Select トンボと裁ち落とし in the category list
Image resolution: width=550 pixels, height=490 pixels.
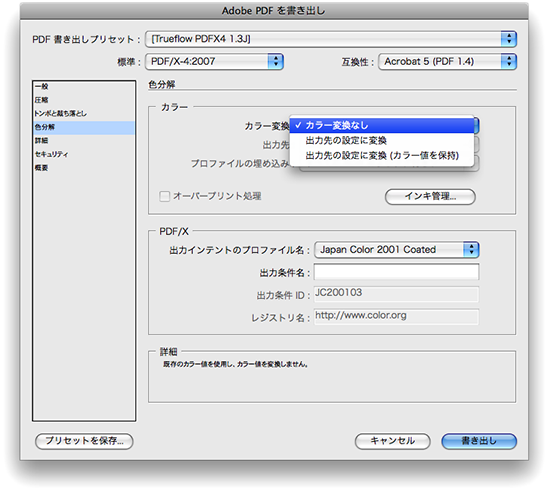pos(83,114)
